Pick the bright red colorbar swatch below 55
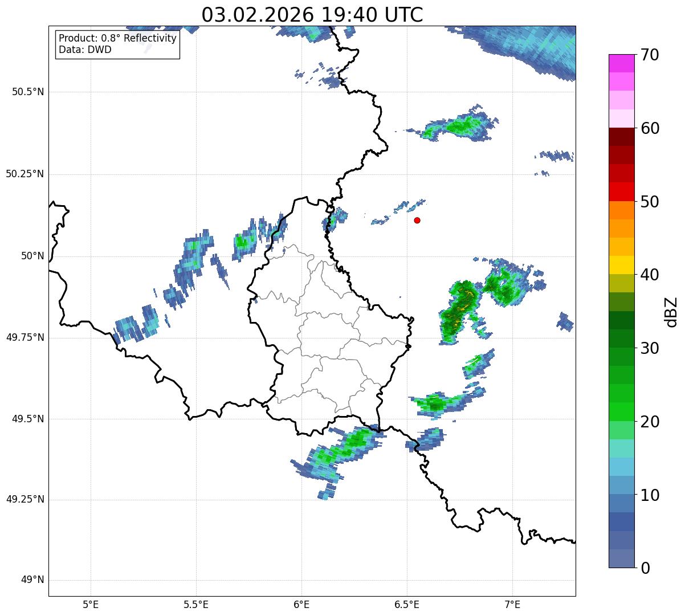The width and height of the screenshot is (685, 616). tap(622, 192)
